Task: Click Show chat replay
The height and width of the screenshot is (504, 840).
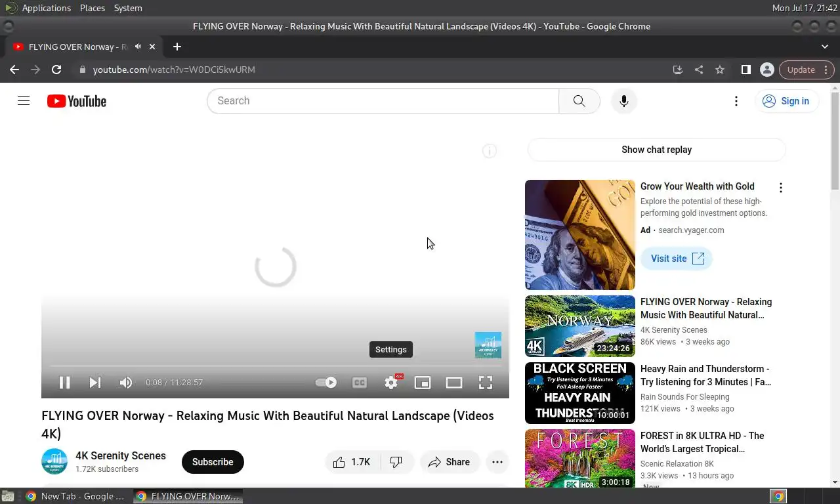Action: click(x=656, y=150)
